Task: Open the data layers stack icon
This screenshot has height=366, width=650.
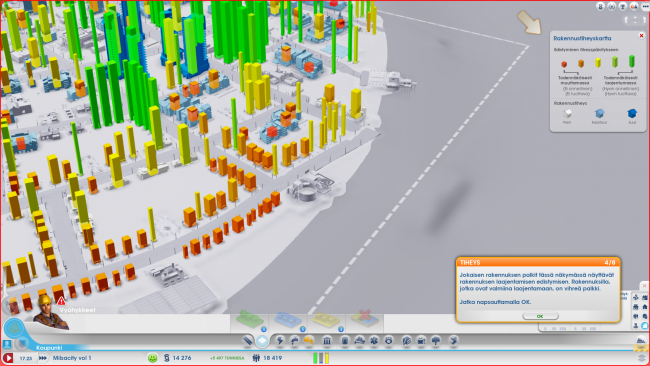Action: point(642,359)
